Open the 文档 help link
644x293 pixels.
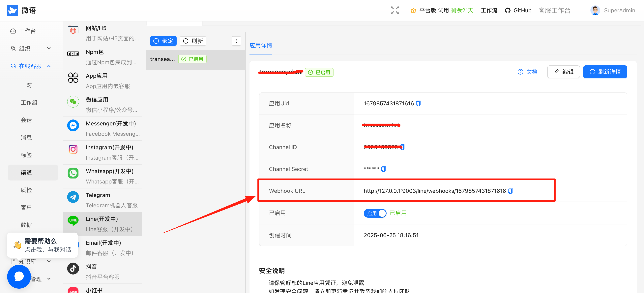pos(527,72)
